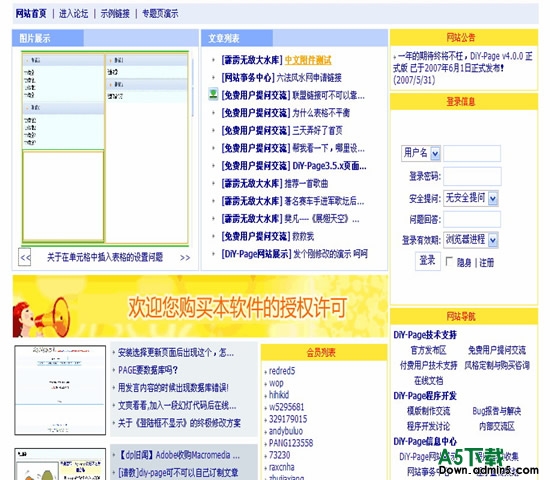Open the 内部交流区 forum link
The height and width of the screenshot is (480, 550).
click(x=497, y=426)
